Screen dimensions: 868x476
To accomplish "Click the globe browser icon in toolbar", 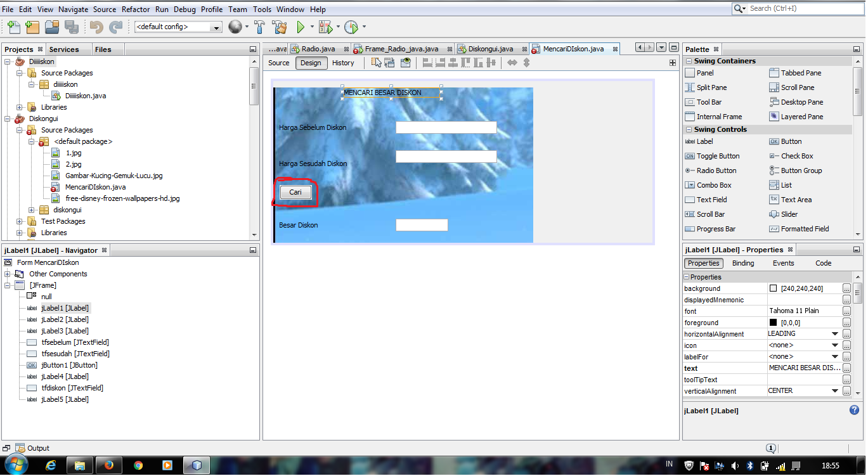I will 235,27.
